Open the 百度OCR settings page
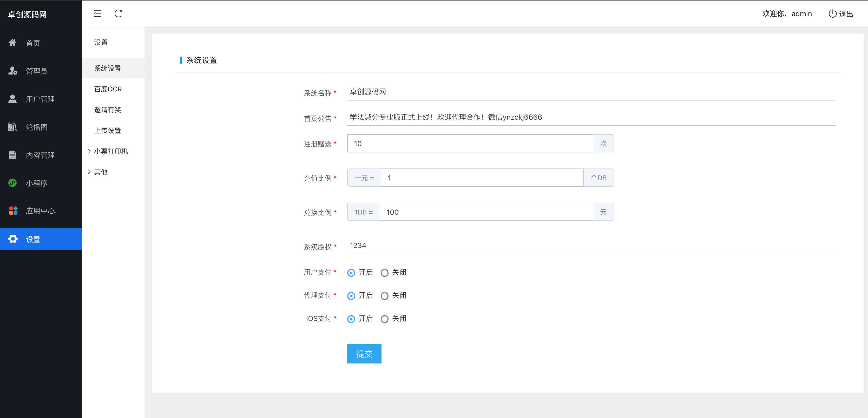This screenshot has width=868, height=418. point(107,89)
